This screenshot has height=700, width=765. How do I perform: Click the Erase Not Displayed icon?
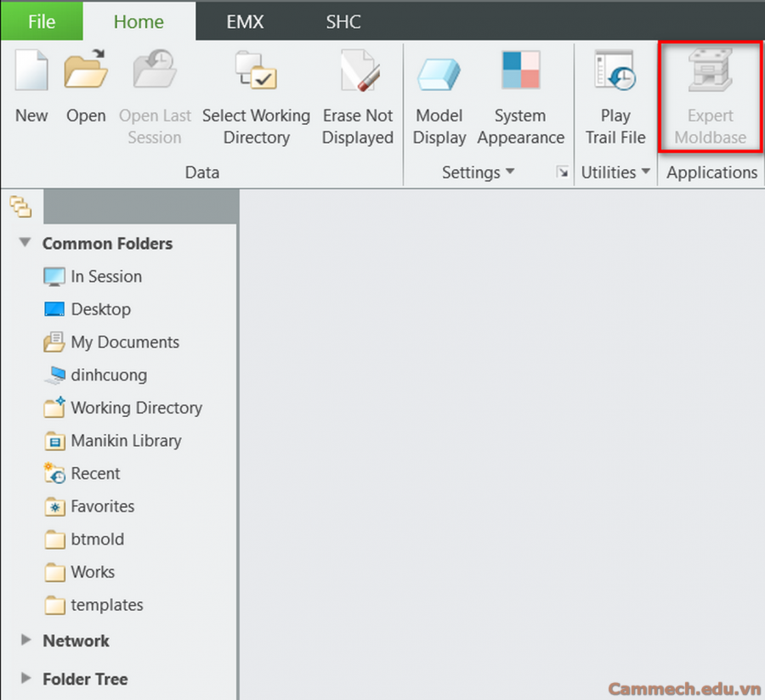[x=358, y=74]
